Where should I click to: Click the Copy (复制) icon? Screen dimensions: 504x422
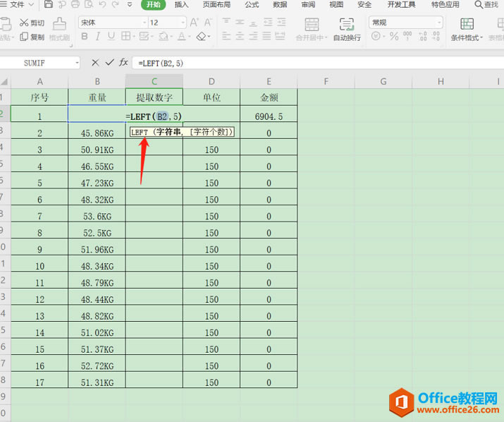pyautogui.click(x=24, y=37)
